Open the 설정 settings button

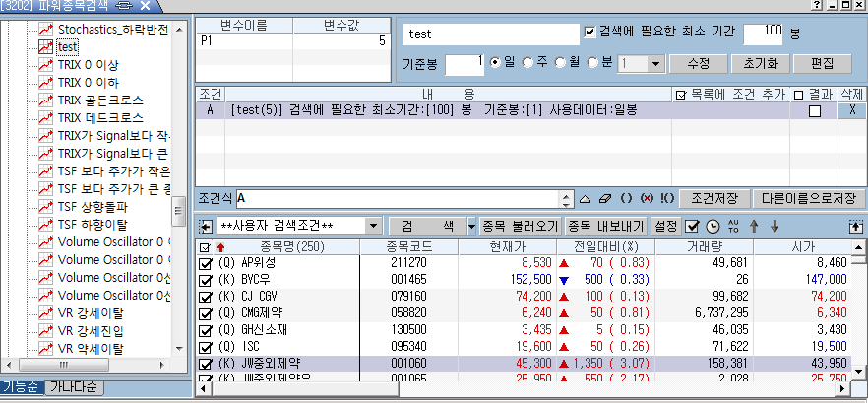tap(666, 226)
